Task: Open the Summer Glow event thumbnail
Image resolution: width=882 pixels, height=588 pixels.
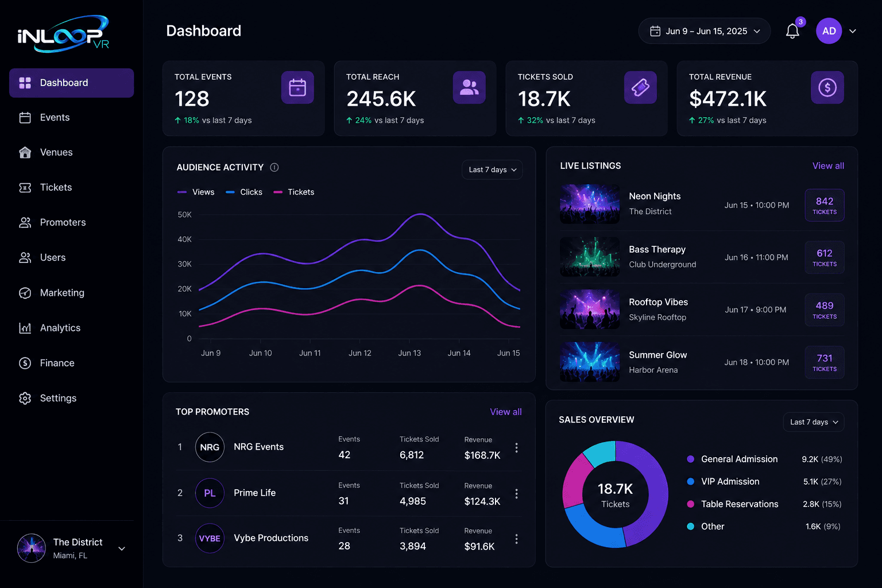Action: point(590,362)
